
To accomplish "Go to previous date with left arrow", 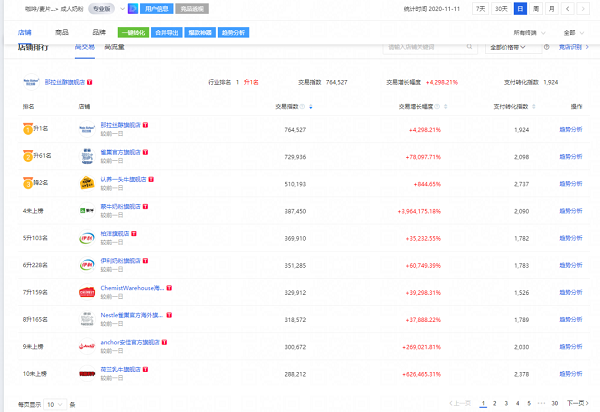I will tap(567, 9).
